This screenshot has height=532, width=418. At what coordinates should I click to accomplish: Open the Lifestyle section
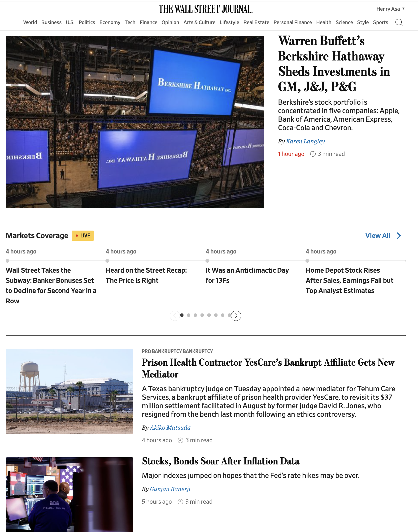pos(229,22)
